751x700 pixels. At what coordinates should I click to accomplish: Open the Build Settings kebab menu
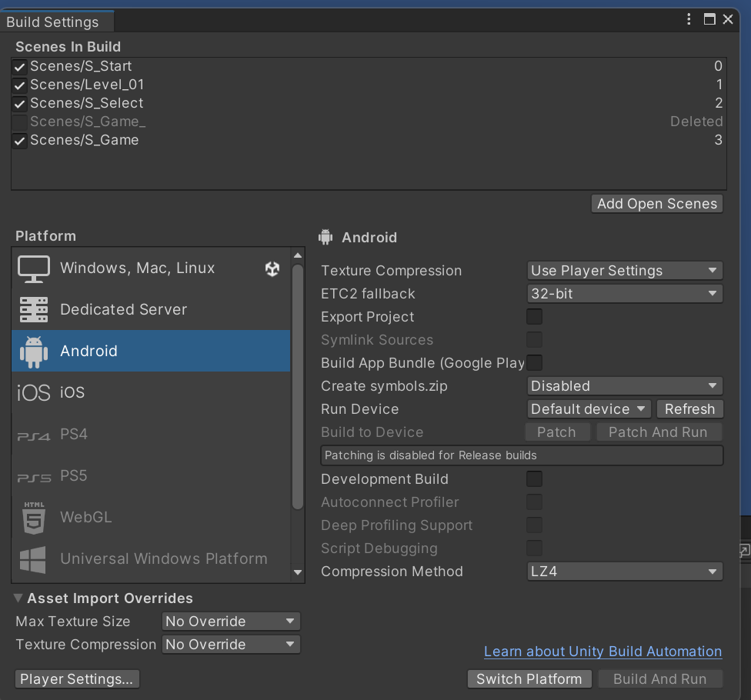(689, 19)
